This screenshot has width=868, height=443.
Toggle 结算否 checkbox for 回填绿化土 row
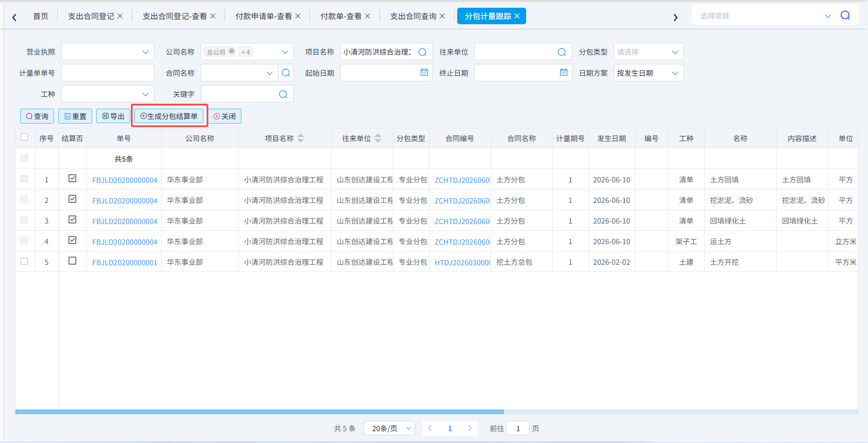pos(73,219)
